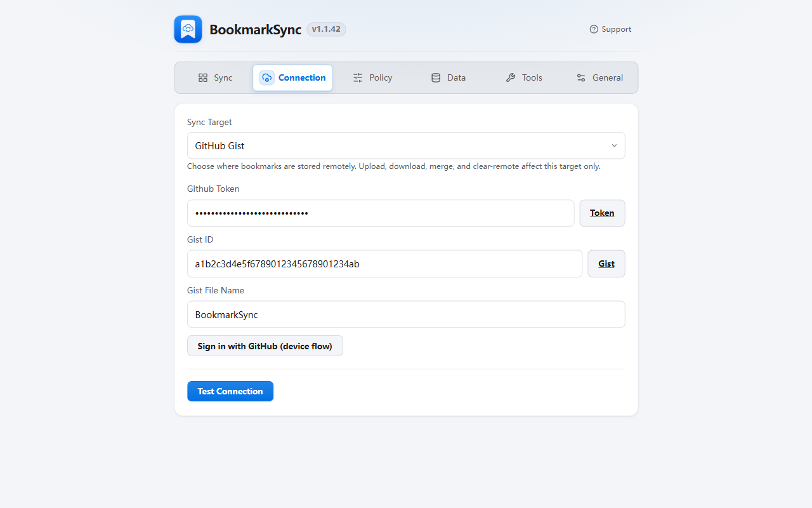Click the 'Choose where bookmarks are stored' hint
This screenshot has width=812, height=508.
click(394, 166)
